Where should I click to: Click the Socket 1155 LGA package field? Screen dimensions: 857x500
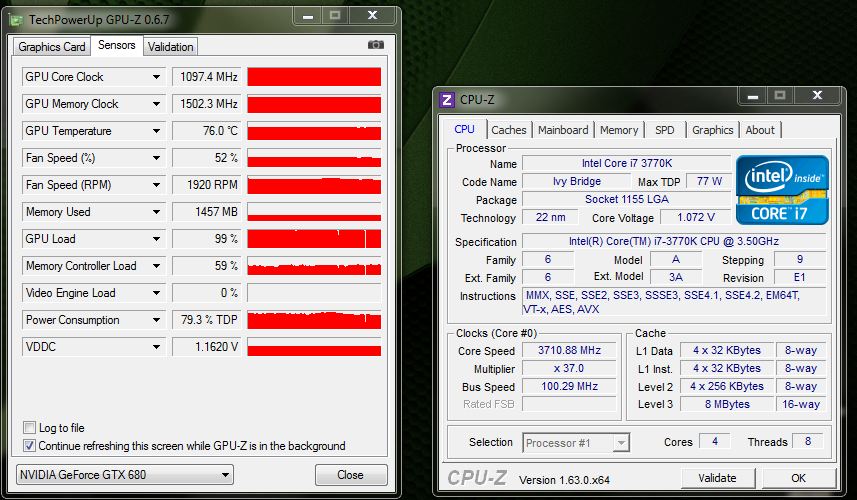pos(626,199)
